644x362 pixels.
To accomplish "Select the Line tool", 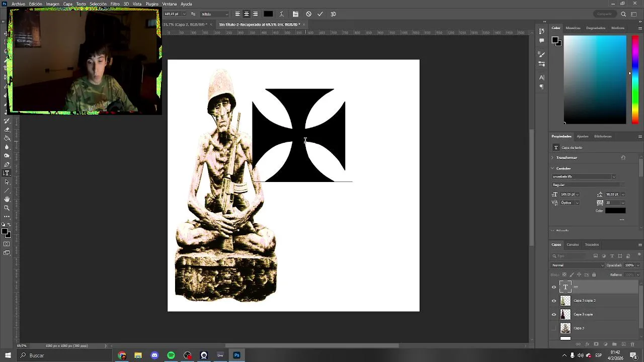I will [x=7, y=191].
